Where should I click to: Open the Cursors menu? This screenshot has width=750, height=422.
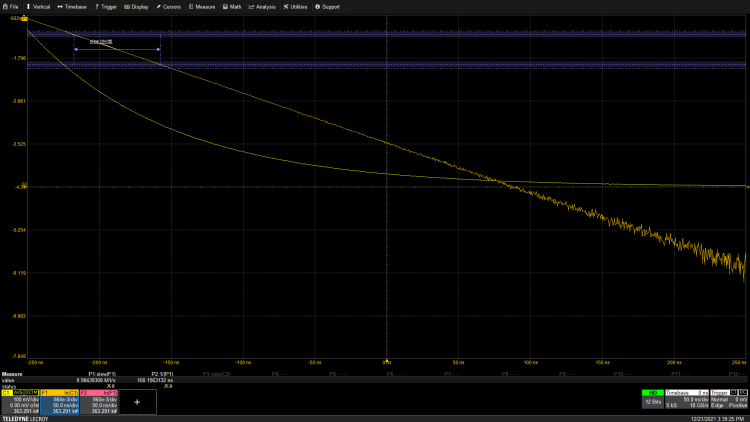170,6
